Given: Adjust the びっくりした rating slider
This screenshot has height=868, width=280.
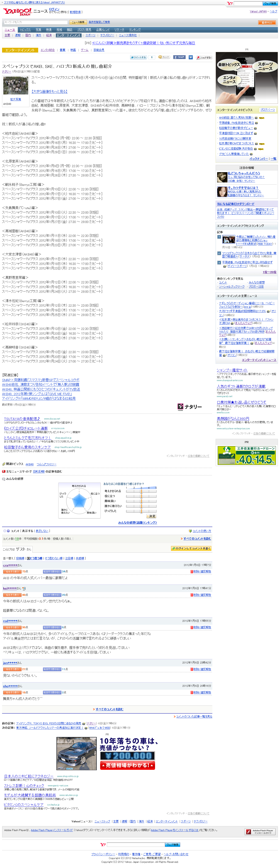Looking at the screenshot, I should coord(141,511).
